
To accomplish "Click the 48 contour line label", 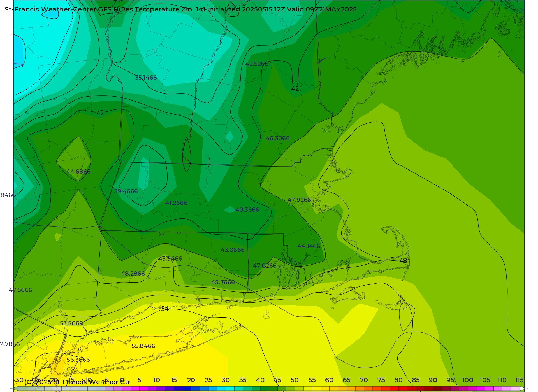I will coord(403,261).
